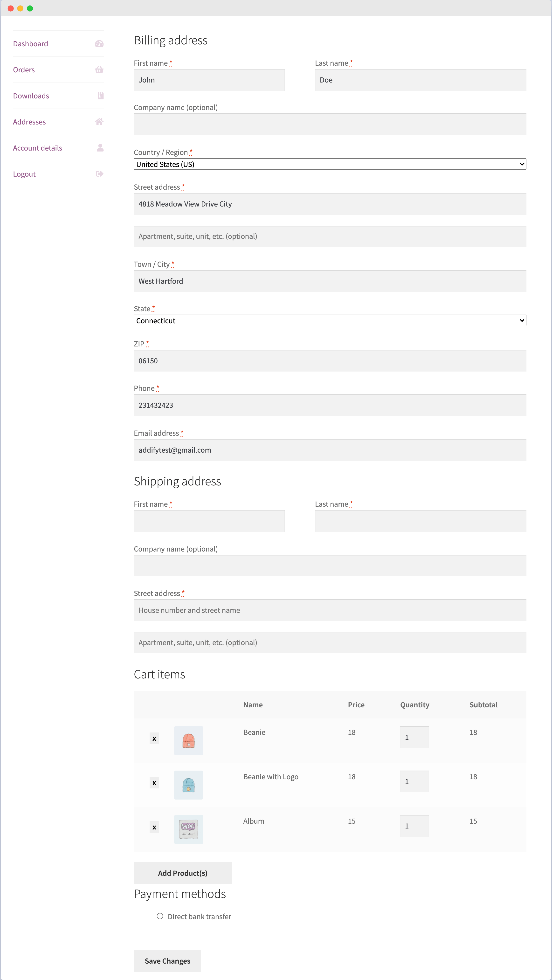Open the Country / Region dropdown

(330, 164)
